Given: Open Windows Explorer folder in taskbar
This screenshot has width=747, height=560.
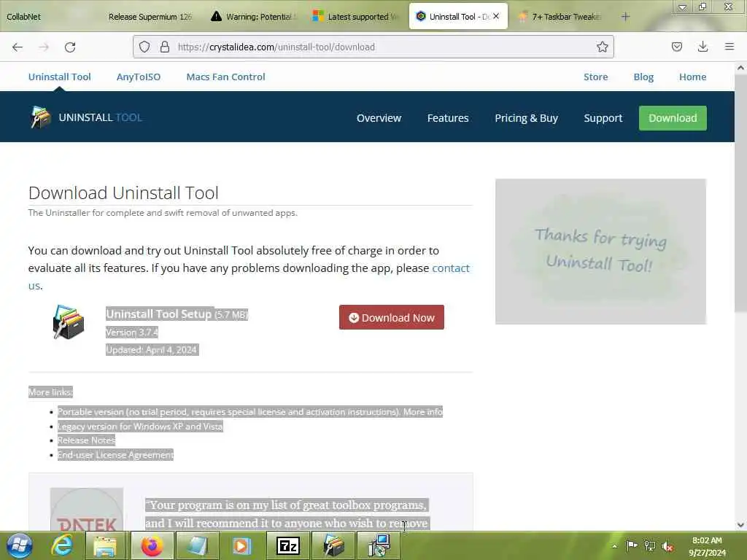Looking at the screenshot, I should point(105,545).
